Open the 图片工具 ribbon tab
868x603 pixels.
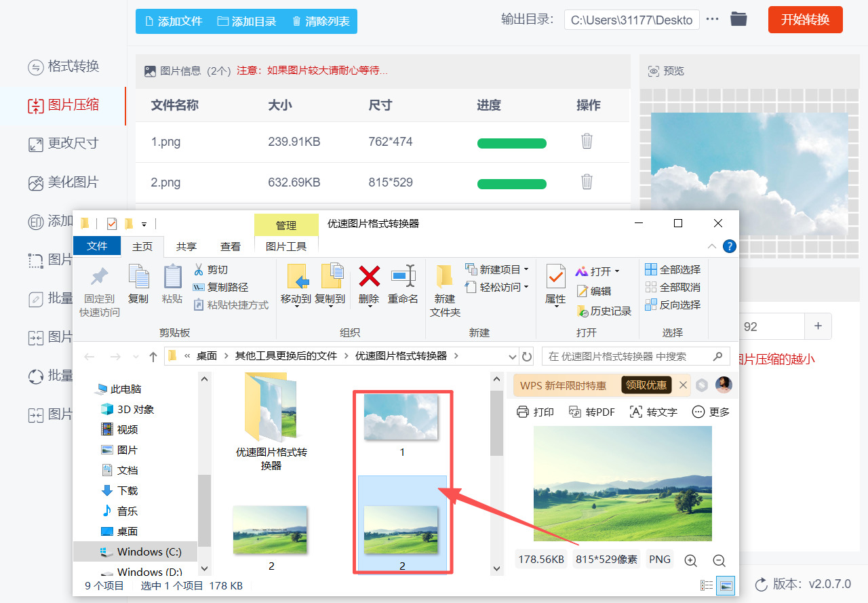pyautogui.click(x=286, y=247)
